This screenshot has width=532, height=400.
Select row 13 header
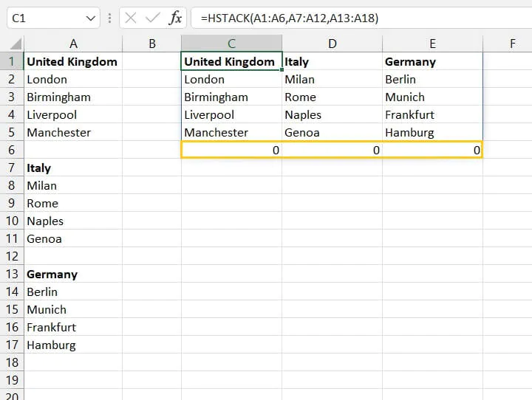[12, 274]
